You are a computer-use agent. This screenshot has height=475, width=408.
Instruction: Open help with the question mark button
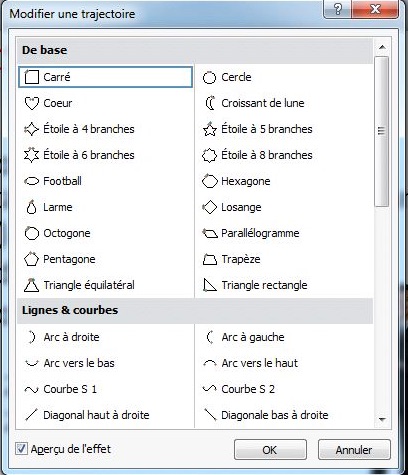tap(337, 9)
